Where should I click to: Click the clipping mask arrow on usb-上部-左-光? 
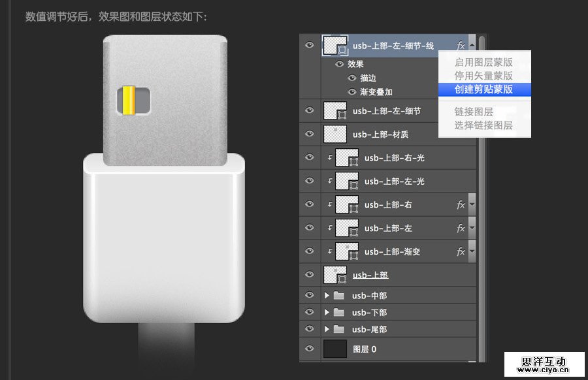(x=330, y=181)
